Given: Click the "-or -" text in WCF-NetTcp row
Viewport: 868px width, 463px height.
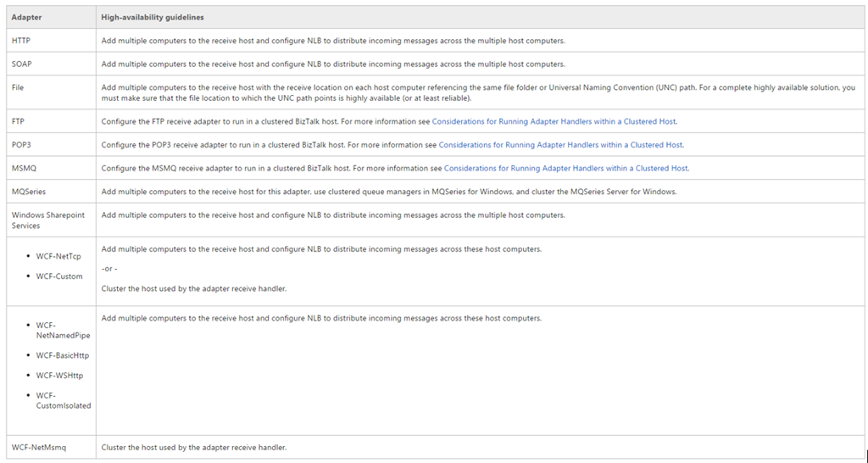Looking at the screenshot, I should tap(109, 269).
